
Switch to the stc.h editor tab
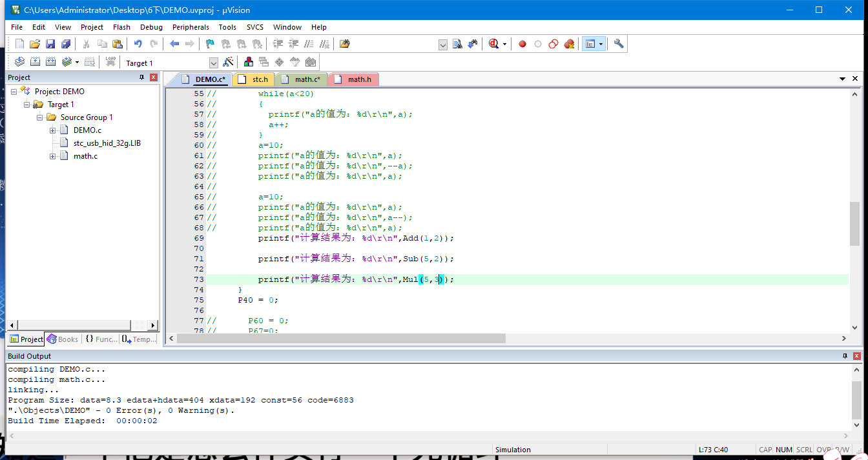pyautogui.click(x=254, y=79)
